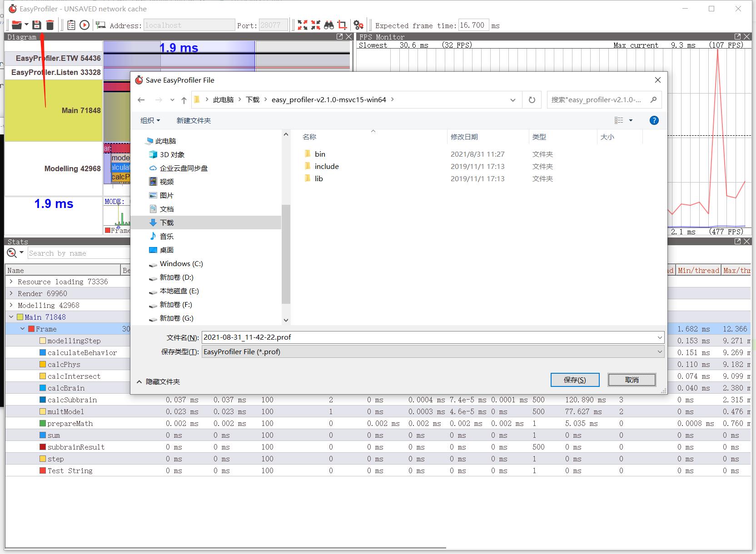Expand Render 69960 thread row
Image resolution: width=756 pixels, height=554 pixels.
tap(11, 293)
